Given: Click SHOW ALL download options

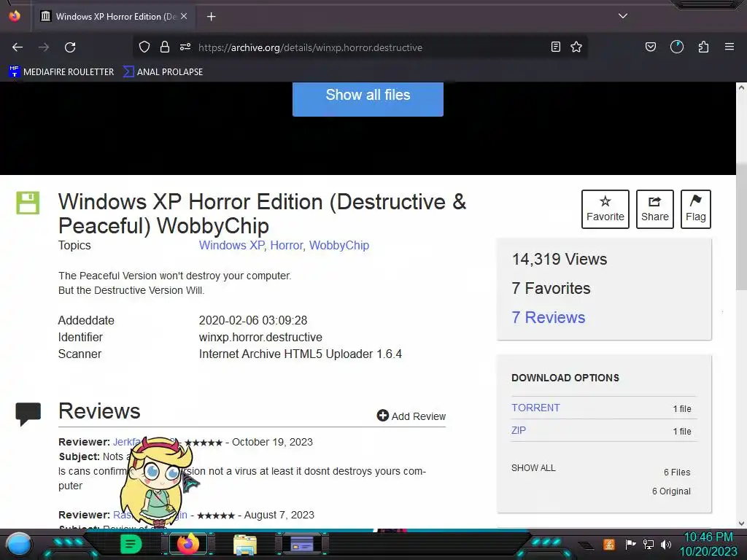Looking at the screenshot, I should [533, 467].
